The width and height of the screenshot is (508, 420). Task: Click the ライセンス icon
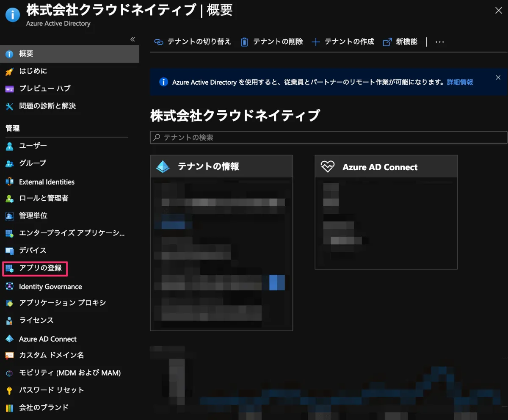pyautogui.click(x=9, y=321)
